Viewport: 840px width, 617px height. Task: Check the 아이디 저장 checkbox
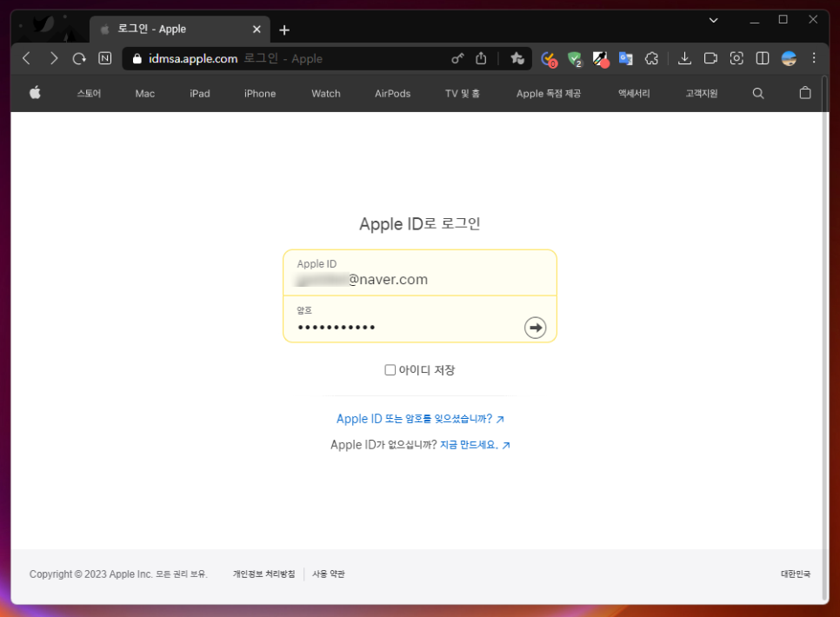[x=390, y=369]
